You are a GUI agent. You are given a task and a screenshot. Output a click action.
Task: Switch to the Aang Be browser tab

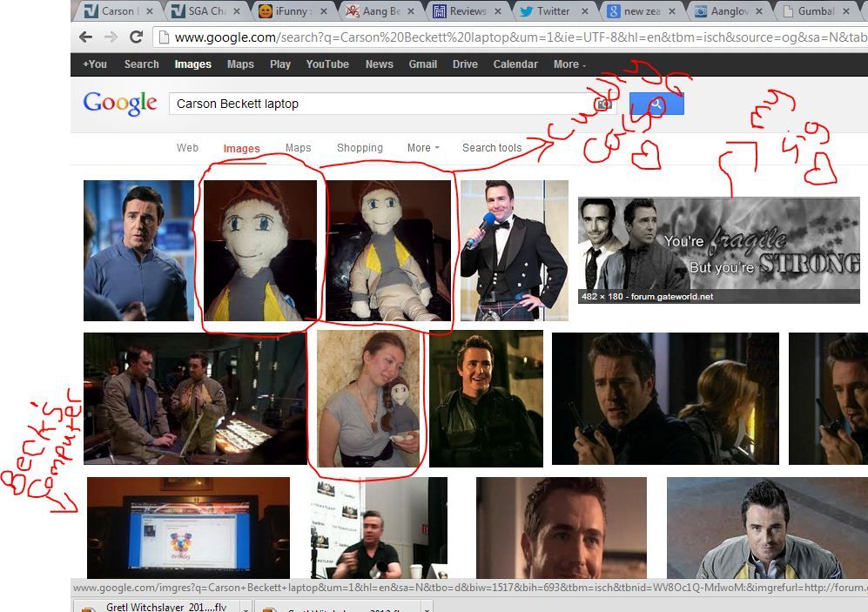pos(380,11)
